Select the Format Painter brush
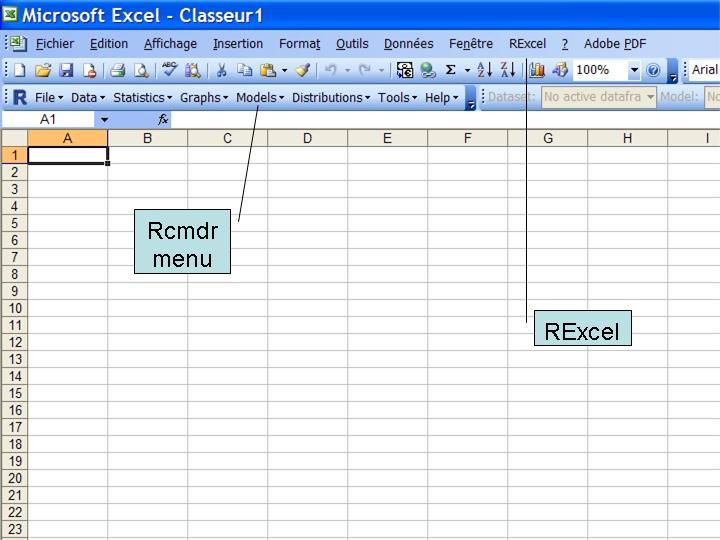The width and height of the screenshot is (720, 540). [302, 70]
